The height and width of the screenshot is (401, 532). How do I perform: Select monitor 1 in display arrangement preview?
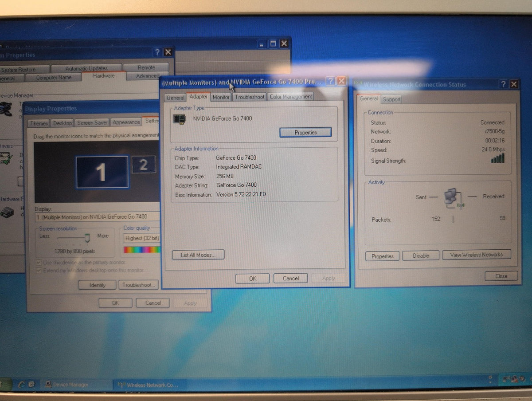click(102, 172)
